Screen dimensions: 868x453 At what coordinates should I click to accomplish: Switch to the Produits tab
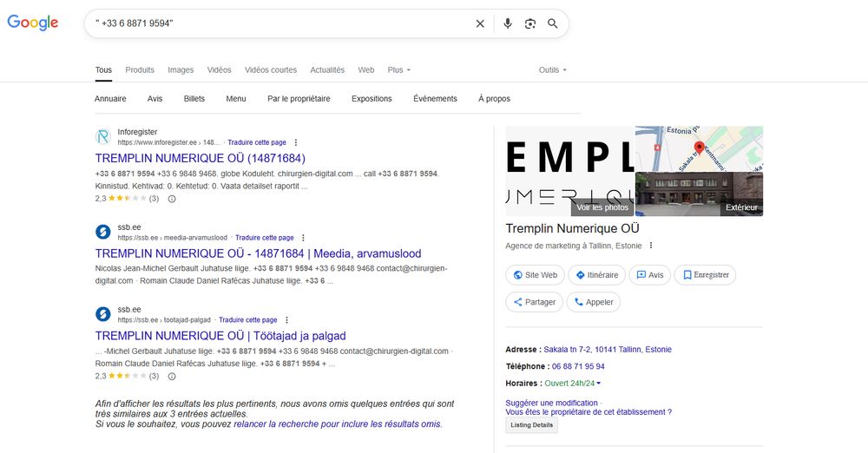140,69
